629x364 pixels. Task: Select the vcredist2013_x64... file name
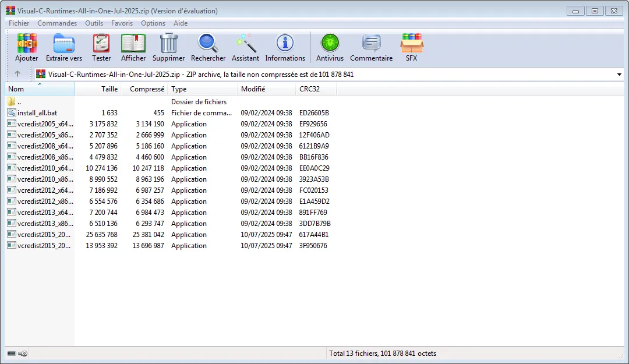[x=45, y=213]
